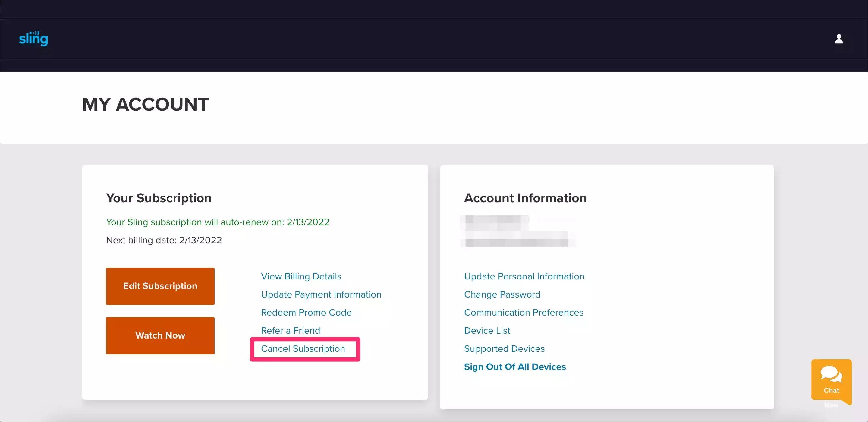Click Cancel Subscription link
Image resolution: width=868 pixels, height=422 pixels.
(303, 349)
